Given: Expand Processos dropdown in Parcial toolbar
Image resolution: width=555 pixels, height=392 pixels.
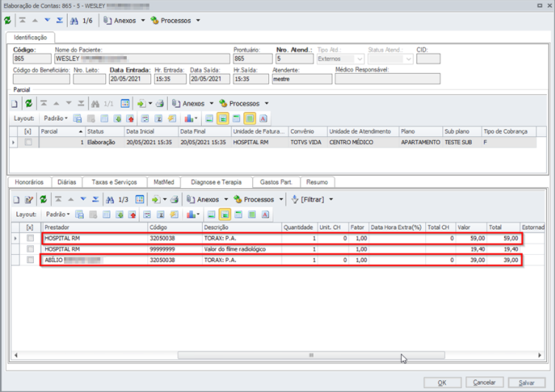Looking at the screenshot, I should click(267, 104).
